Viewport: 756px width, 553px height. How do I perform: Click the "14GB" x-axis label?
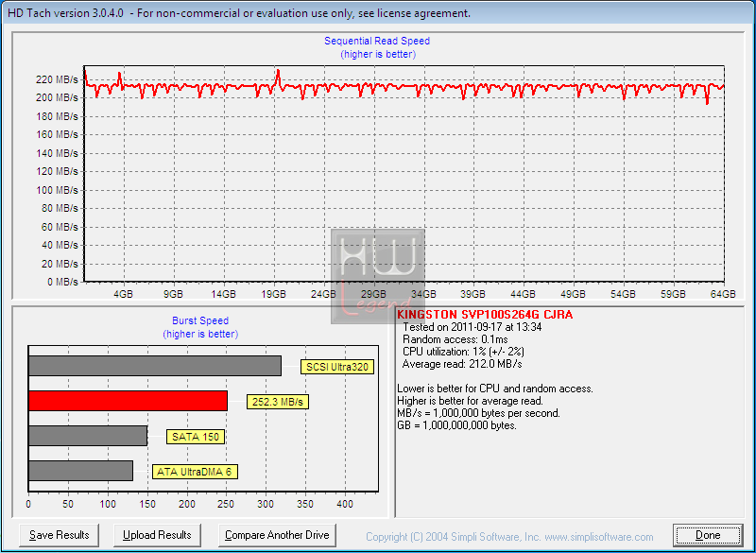click(223, 294)
